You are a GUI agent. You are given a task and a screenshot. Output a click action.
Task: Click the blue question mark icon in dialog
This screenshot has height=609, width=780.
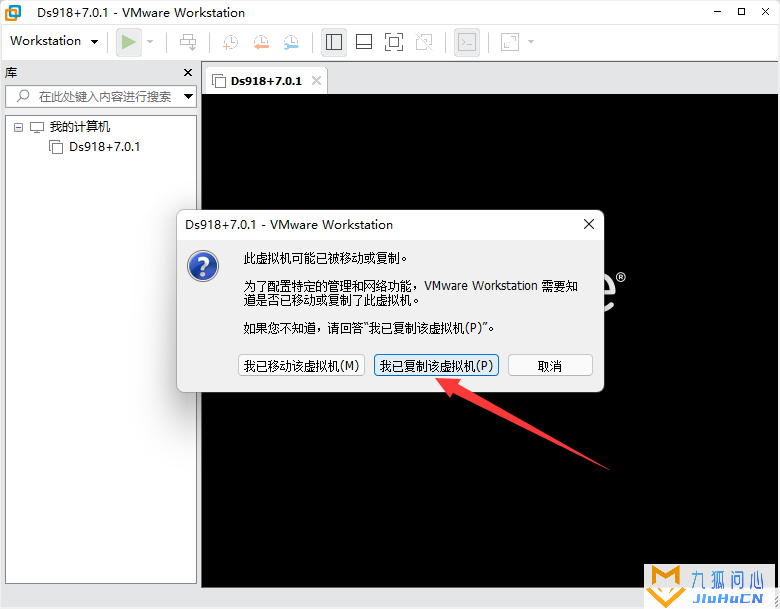click(x=202, y=266)
